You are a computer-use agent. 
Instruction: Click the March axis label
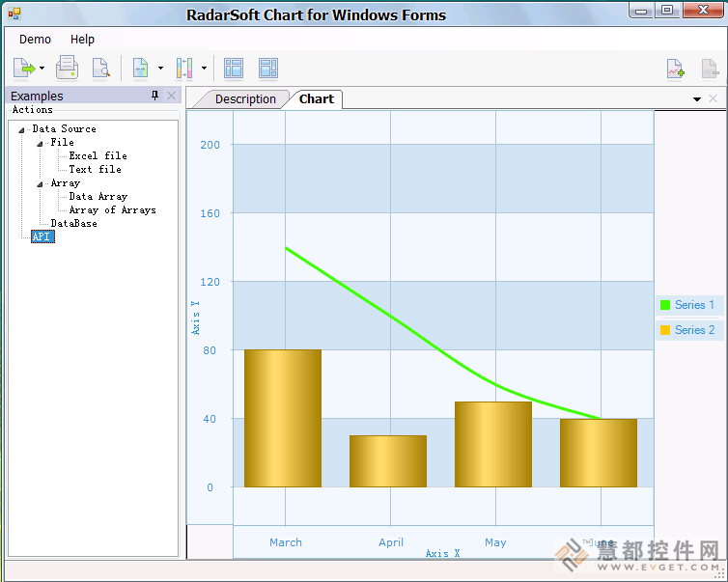click(x=286, y=542)
